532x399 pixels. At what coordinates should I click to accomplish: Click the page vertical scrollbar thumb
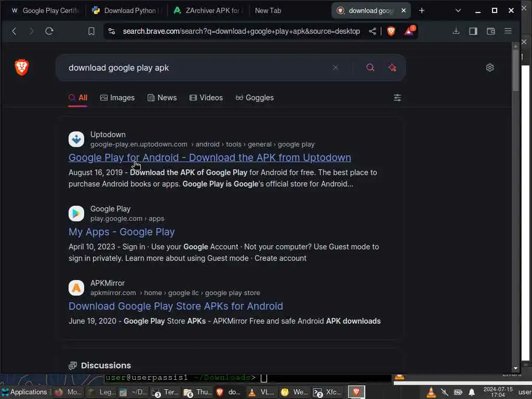[x=516, y=70]
